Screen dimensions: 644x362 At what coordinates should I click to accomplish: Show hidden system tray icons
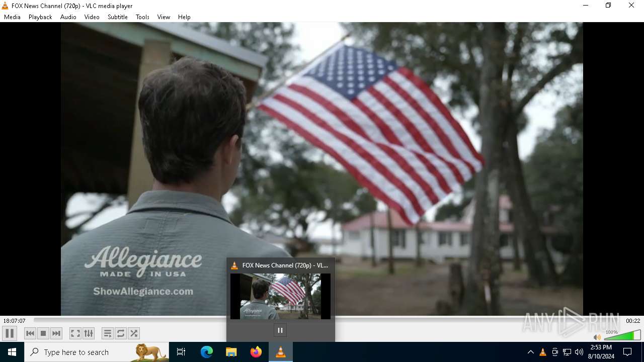pos(530,352)
